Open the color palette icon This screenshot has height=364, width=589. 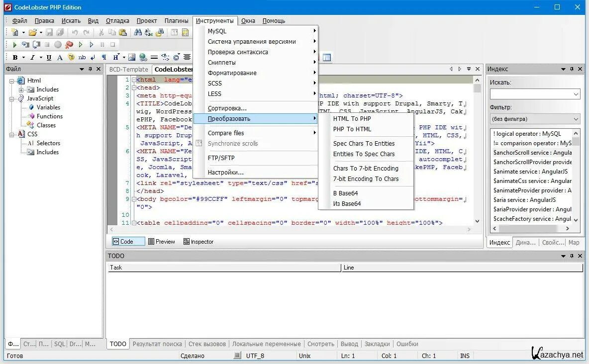click(71, 58)
